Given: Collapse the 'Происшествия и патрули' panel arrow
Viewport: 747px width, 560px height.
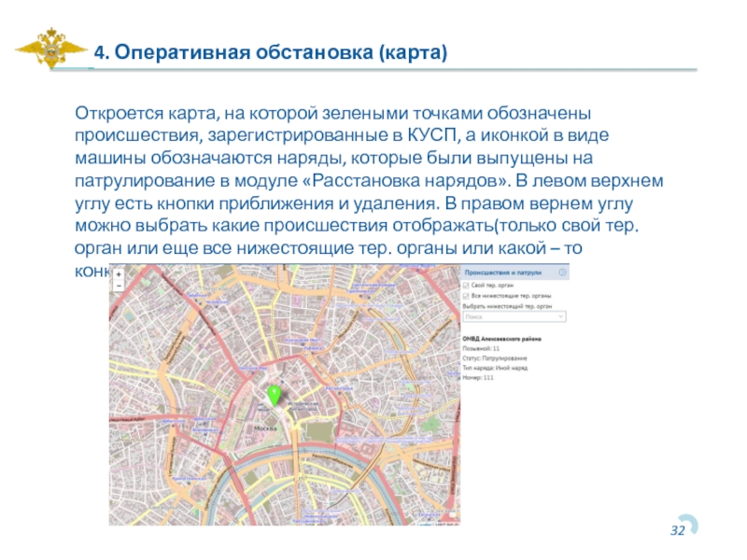Looking at the screenshot, I should click(562, 273).
